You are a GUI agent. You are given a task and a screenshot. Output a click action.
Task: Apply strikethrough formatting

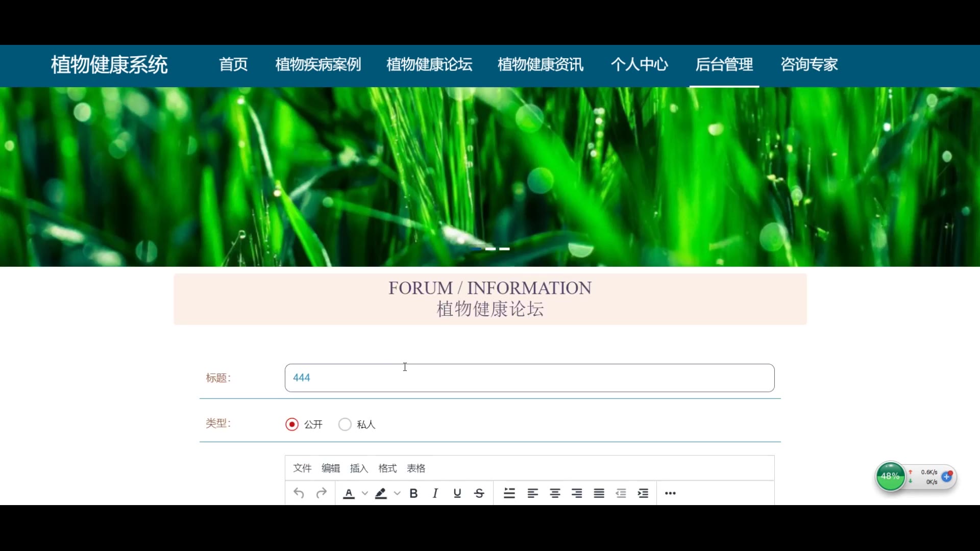479,493
